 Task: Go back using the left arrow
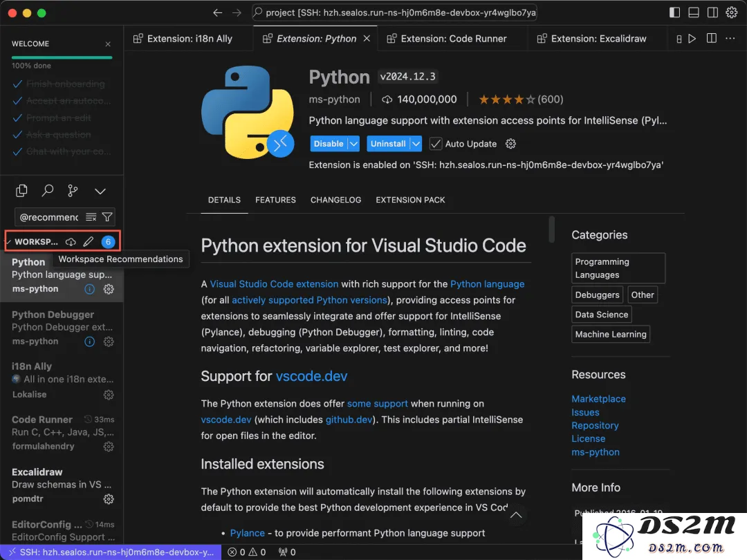tap(218, 13)
